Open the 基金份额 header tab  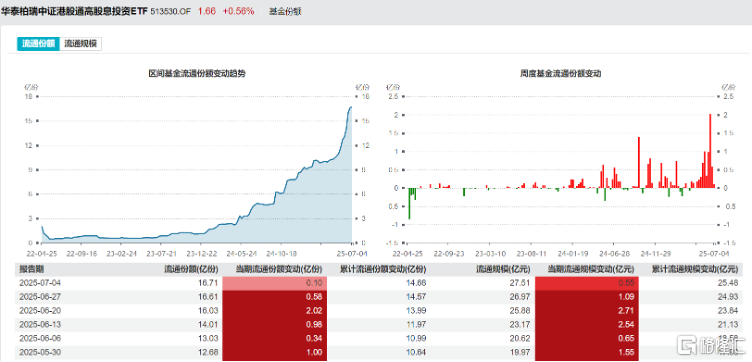click(x=285, y=12)
